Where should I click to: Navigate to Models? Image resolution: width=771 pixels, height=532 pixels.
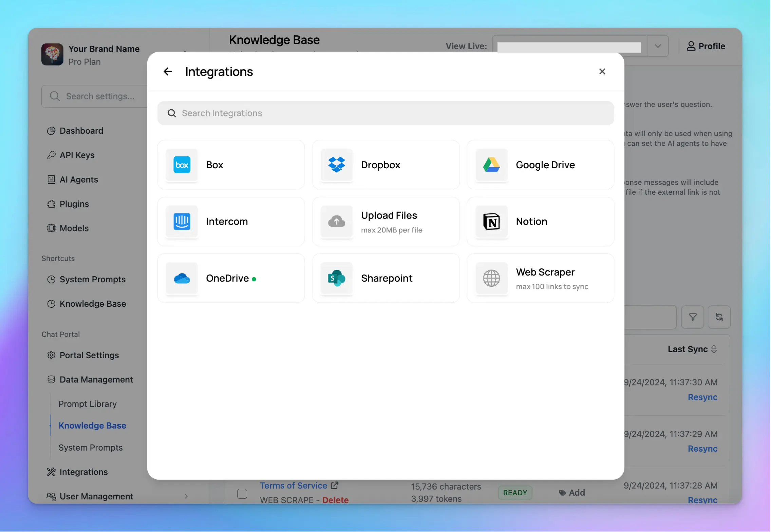pos(74,229)
